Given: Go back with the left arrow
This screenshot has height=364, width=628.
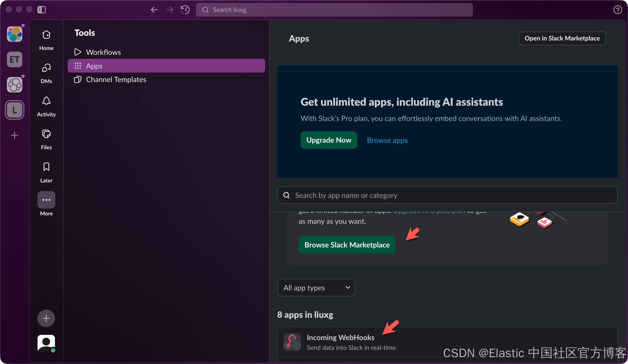Looking at the screenshot, I should 154,10.
